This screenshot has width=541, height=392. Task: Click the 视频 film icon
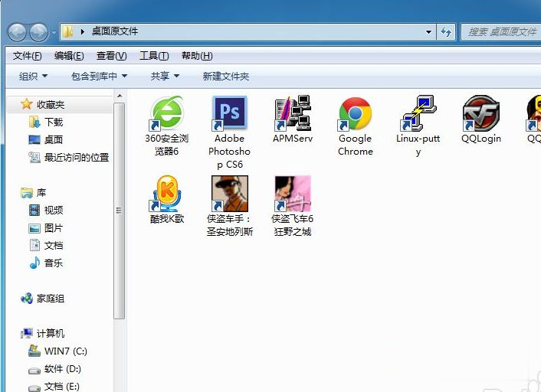click(34, 210)
